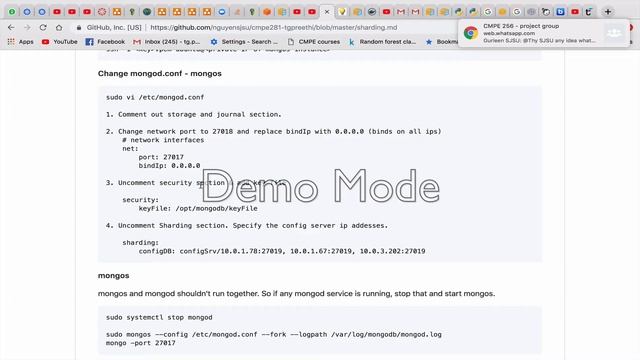Image resolution: width=640 pixels, height=360 pixels.
Task: Click the 'mongo -port 27017' command
Action: 140,343
